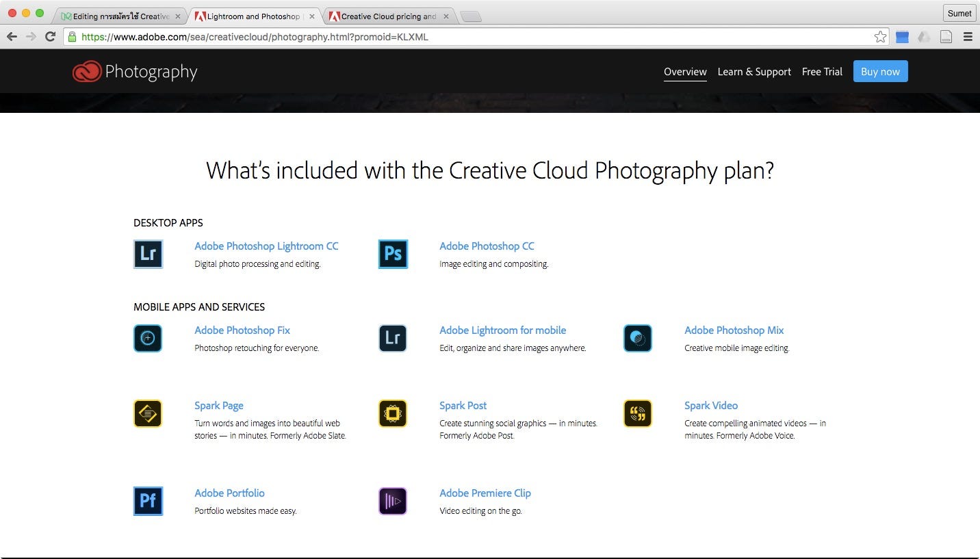Click the Lightroom for mobile icon
Screen dimensions: 980x559
pos(393,338)
